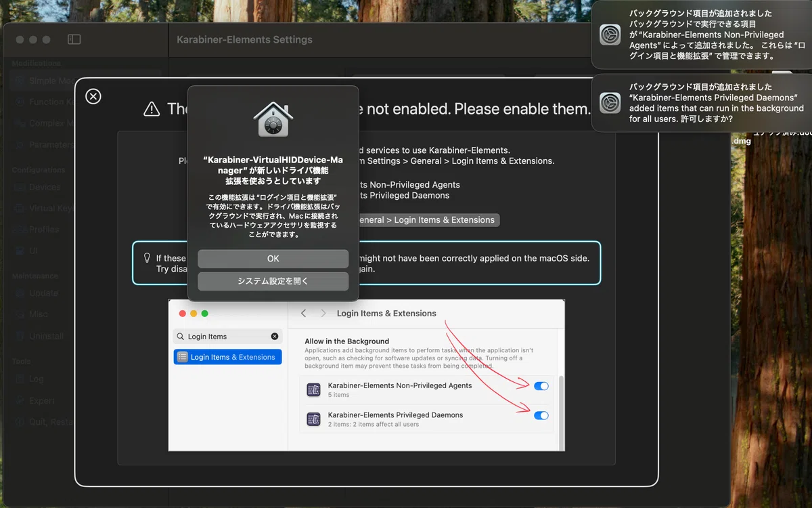This screenshot has height=508, width=812.
Task: Toggle the sidebar with the titlebar panel icon
Action: [74, 40]
